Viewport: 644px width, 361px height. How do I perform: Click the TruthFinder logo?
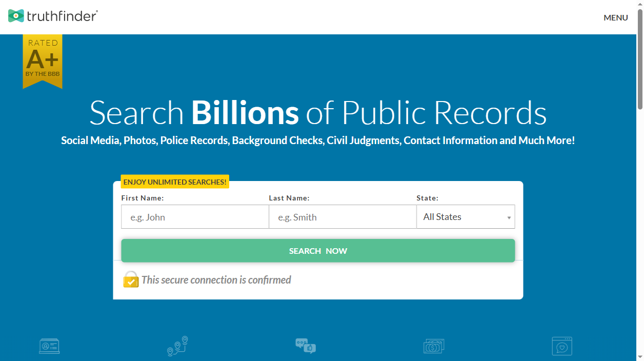[x=53, y=16]
